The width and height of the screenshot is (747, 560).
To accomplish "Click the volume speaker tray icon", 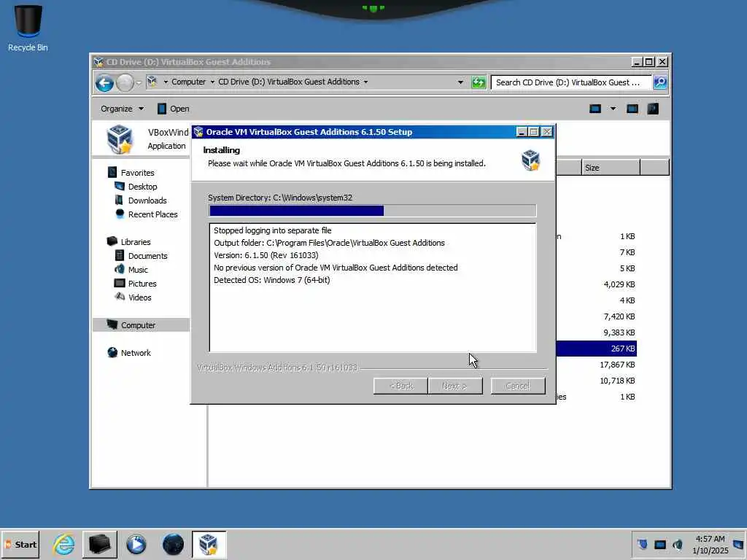I will pyautogui.click(x=678, y=544).
